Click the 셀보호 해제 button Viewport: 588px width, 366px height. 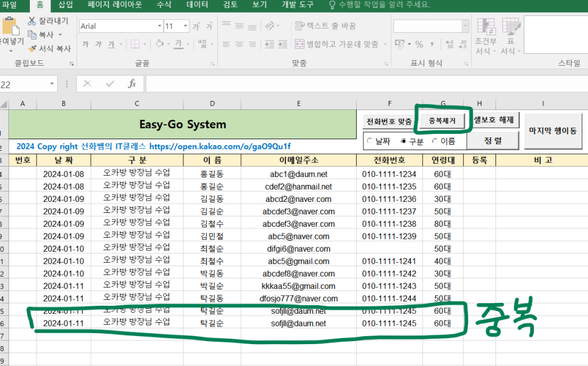pyautogui.click(x=494, y=120)
